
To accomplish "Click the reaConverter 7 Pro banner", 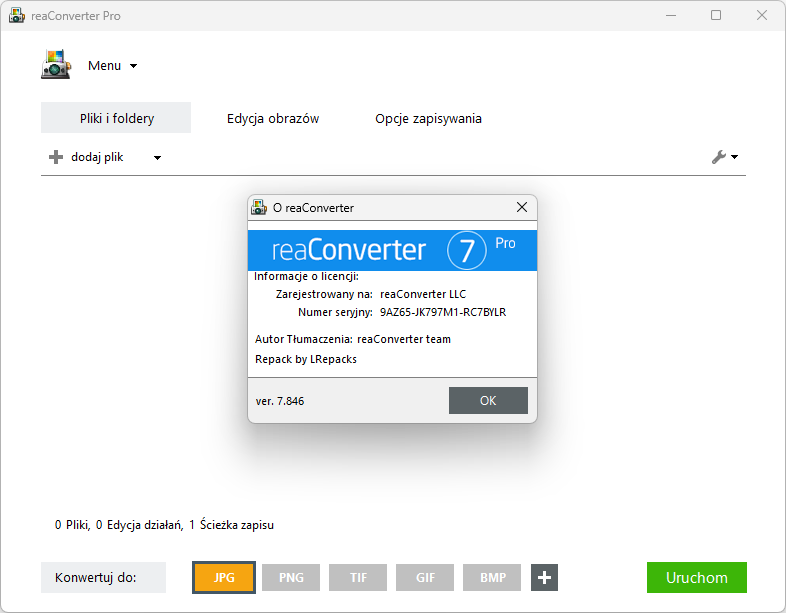I will click(392, 250).
